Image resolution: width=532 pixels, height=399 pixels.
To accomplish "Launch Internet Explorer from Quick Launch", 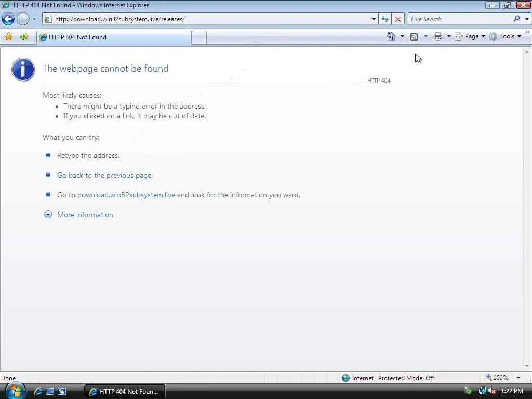I will tap(37, 391).
